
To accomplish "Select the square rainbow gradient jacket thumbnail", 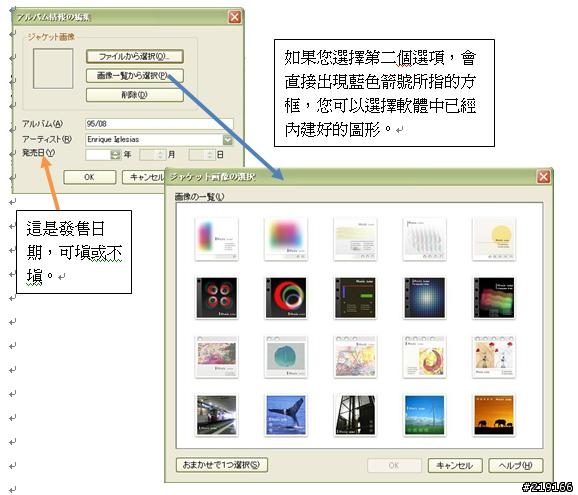I will point(286,239).
